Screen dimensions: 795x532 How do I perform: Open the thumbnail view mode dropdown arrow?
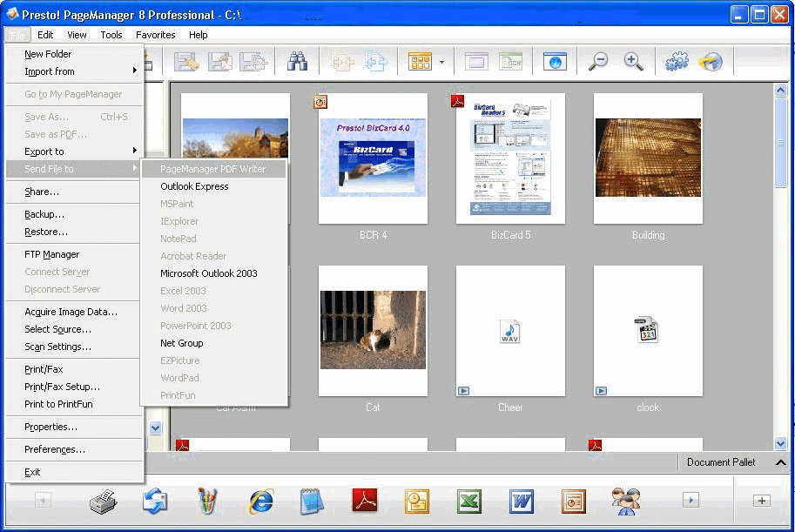click(441, 62)
